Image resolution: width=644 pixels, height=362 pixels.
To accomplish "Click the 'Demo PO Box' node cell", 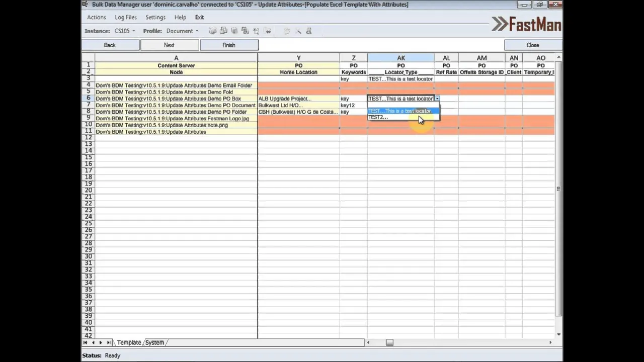I will tap(176, 99).
